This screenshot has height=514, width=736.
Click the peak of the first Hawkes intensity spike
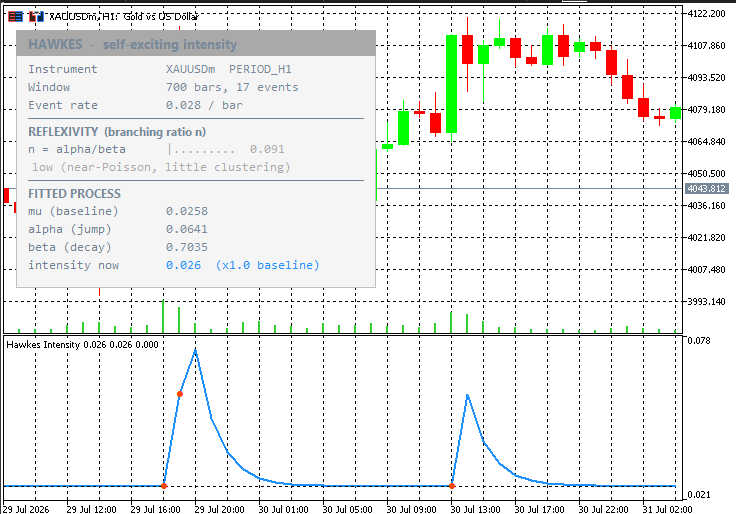[195, 350]
